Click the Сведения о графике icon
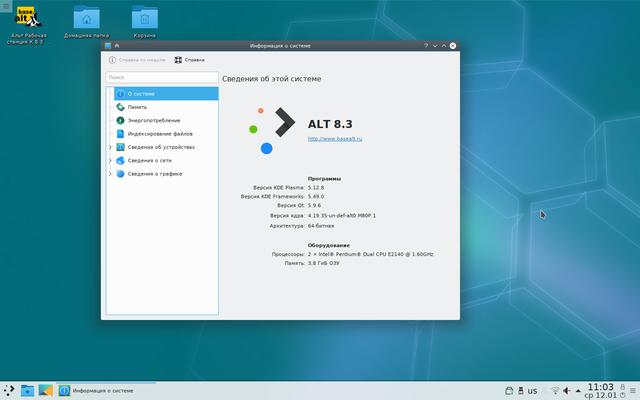 [x=120, y=174]
